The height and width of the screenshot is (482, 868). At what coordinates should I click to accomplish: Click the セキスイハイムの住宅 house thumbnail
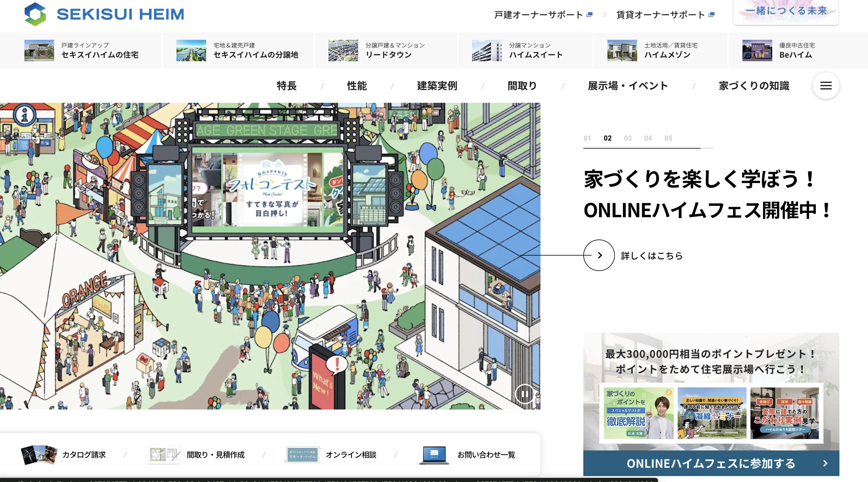coord(39,51)
